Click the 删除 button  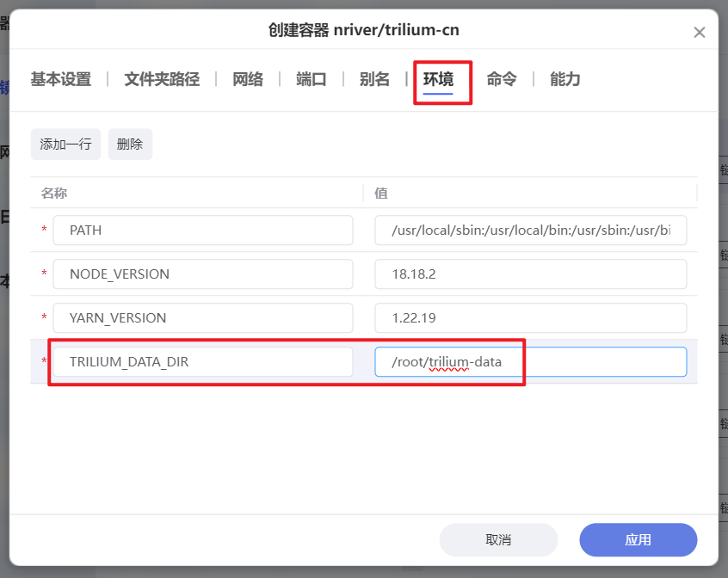(x=129, y=144)
